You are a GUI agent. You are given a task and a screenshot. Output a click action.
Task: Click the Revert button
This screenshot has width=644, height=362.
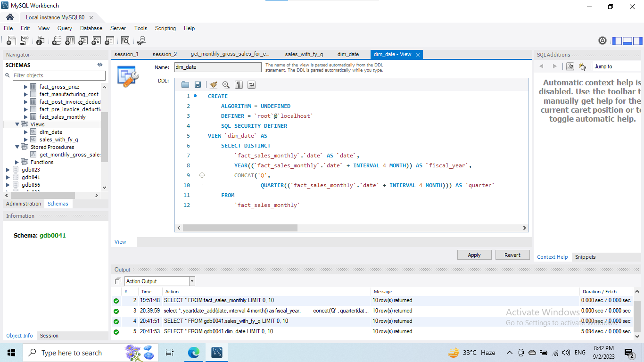pyautogui.click(x=512, y=255)
